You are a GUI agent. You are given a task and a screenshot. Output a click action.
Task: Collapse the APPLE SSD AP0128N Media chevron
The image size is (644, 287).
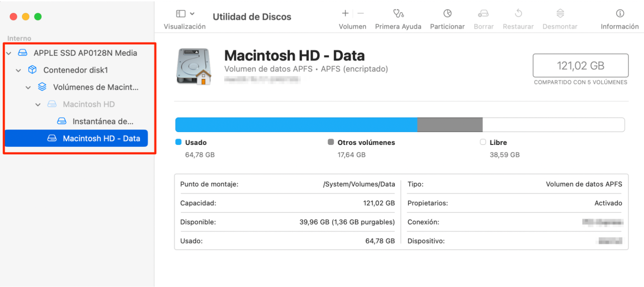[9, 53]
